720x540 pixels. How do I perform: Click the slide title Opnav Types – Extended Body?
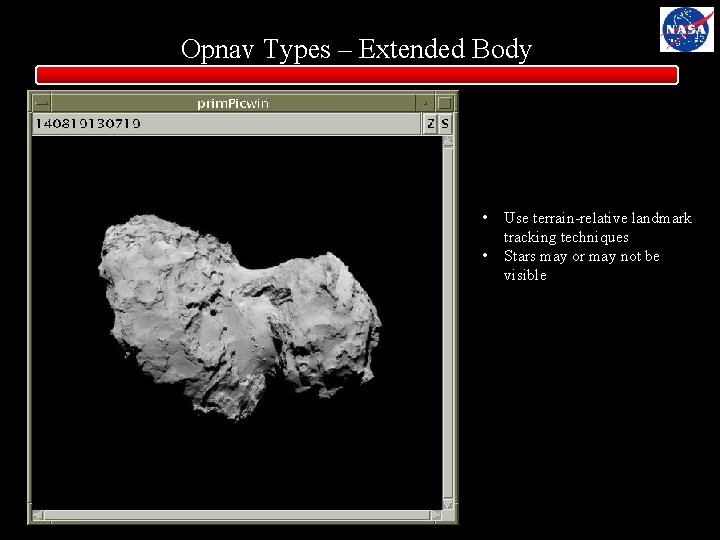356,49
